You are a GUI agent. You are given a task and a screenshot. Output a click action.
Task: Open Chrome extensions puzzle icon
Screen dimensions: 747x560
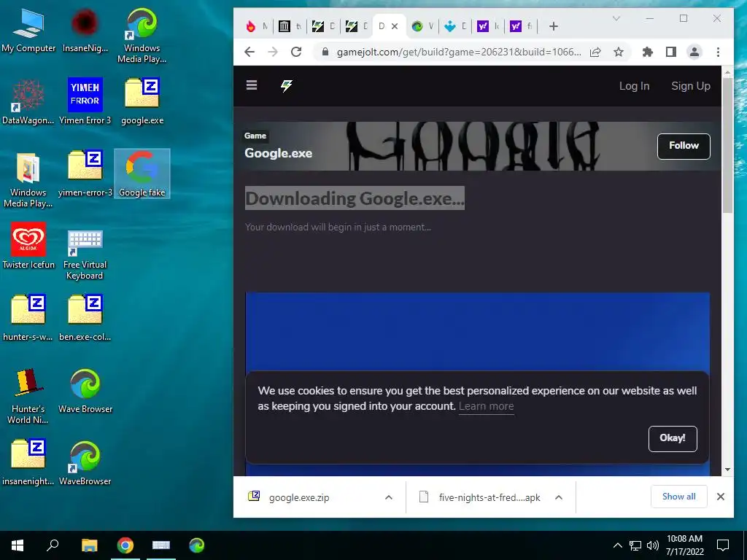pos(648,52)
